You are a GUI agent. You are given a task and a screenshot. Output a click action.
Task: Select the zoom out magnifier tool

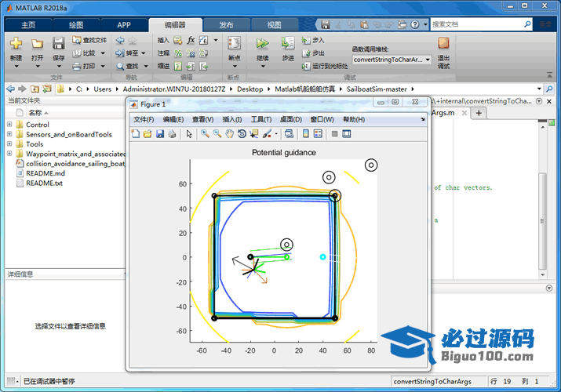[217, 134]
